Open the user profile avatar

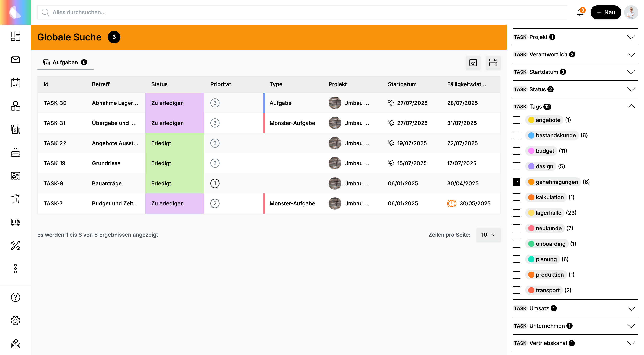[x=631, y=12]
